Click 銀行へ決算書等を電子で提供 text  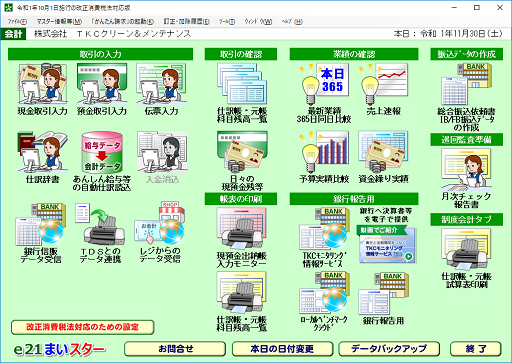(x=386, y=215)
